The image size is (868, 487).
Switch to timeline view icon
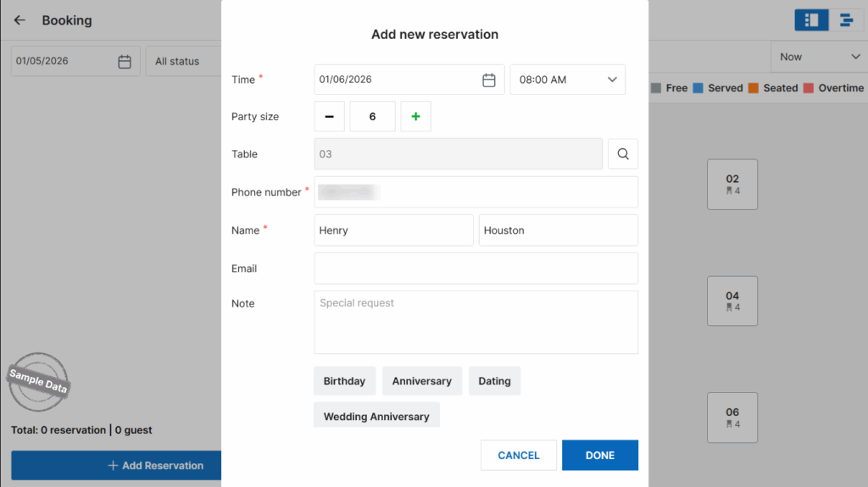(845, 20)
